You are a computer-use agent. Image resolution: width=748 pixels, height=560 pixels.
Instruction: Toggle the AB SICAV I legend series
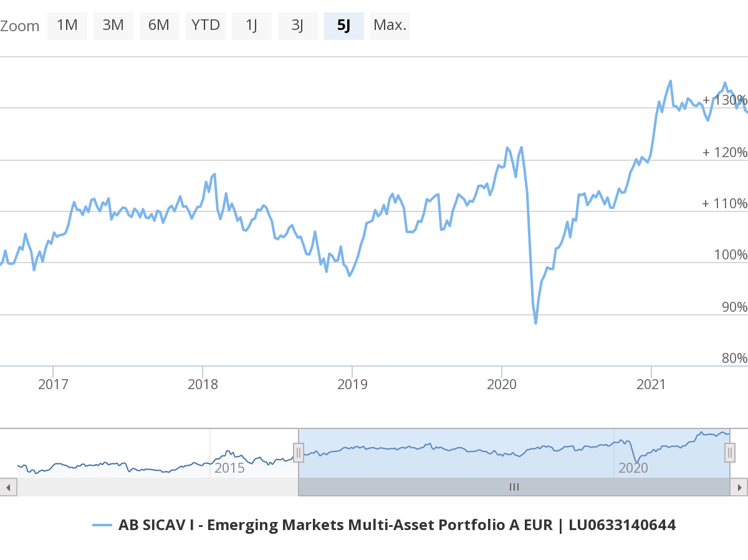[384, 525]
